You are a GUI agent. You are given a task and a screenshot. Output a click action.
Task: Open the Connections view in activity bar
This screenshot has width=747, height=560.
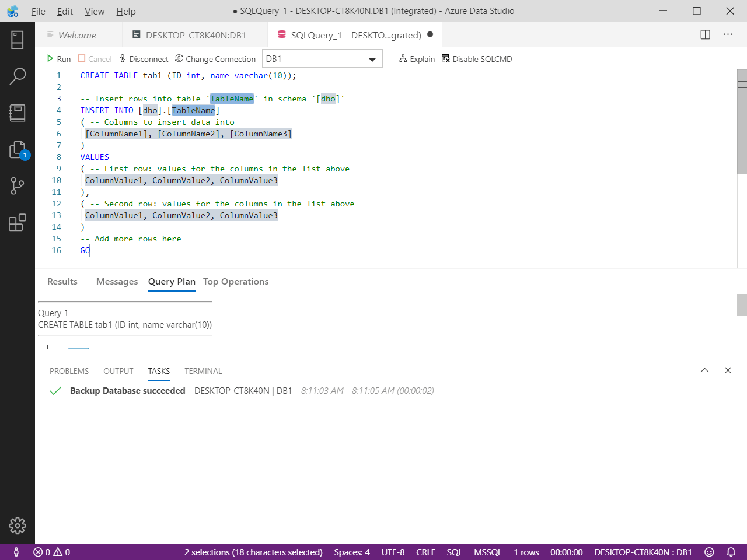click(18, 40)
